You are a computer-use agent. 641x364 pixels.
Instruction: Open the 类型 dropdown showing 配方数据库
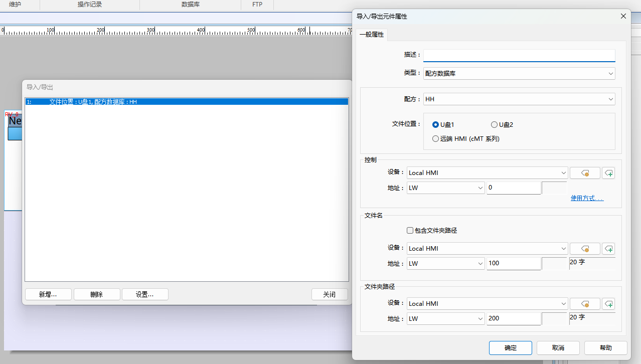(519, 74)
